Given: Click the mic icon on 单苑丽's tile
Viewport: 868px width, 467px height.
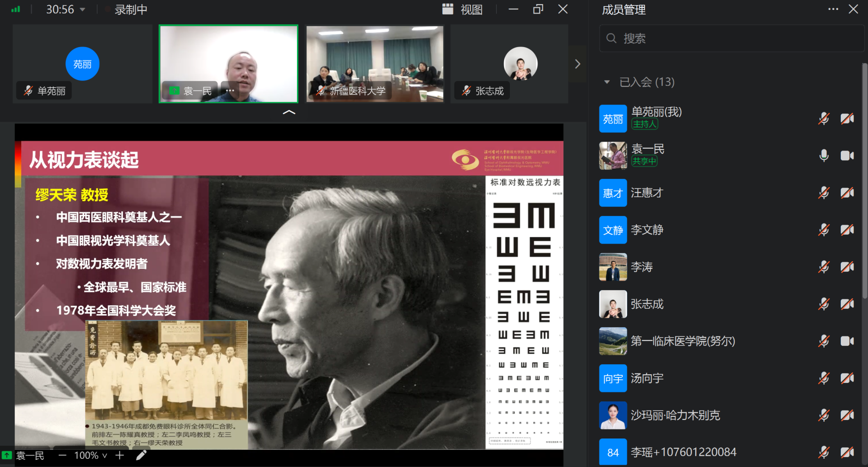Looking at the screenshot, I should coord(28,90).
